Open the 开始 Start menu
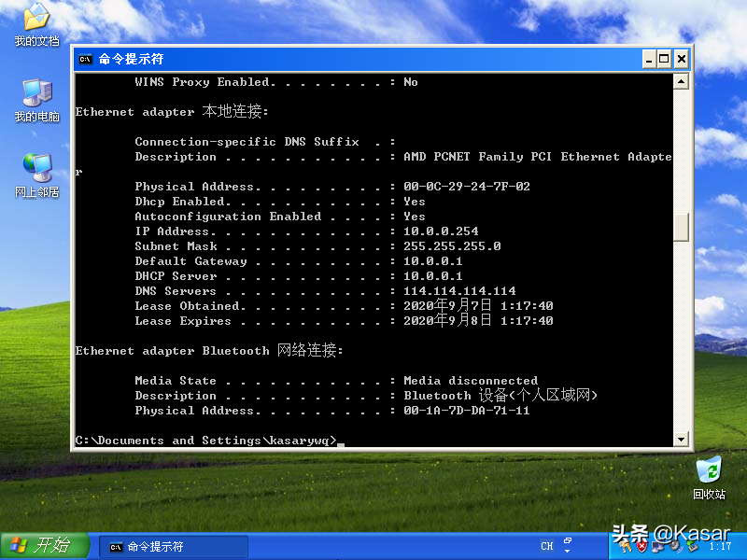This screenshot has height=560, width=747. tap(45, 545)
